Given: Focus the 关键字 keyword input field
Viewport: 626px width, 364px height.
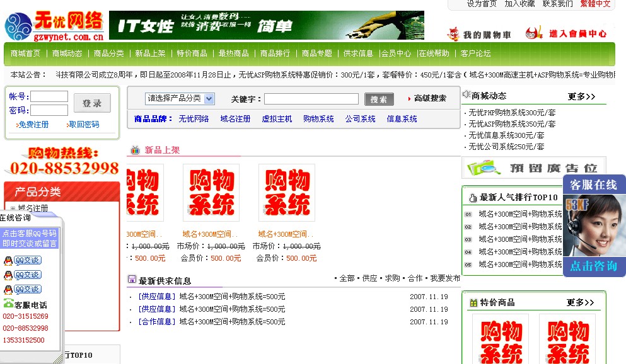Looking at the screenshot, I should [311, 99].
